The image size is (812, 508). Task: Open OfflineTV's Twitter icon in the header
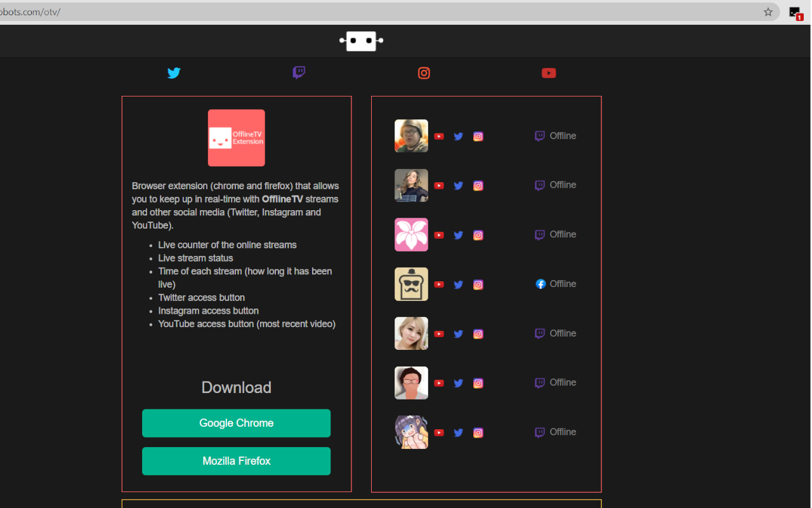[174, 72]
